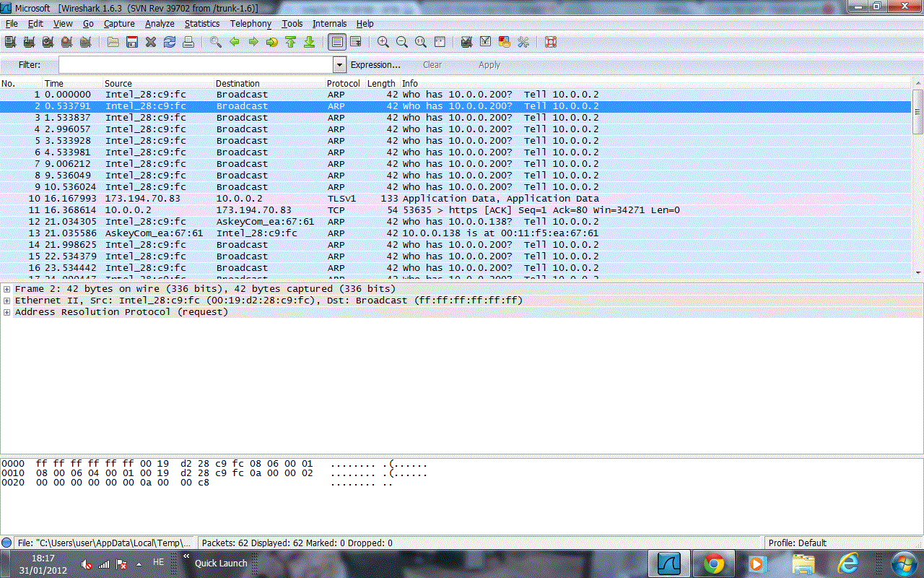924x578 pixels.
Task: Zoom in on packet text
Action: tap(383, 42)
